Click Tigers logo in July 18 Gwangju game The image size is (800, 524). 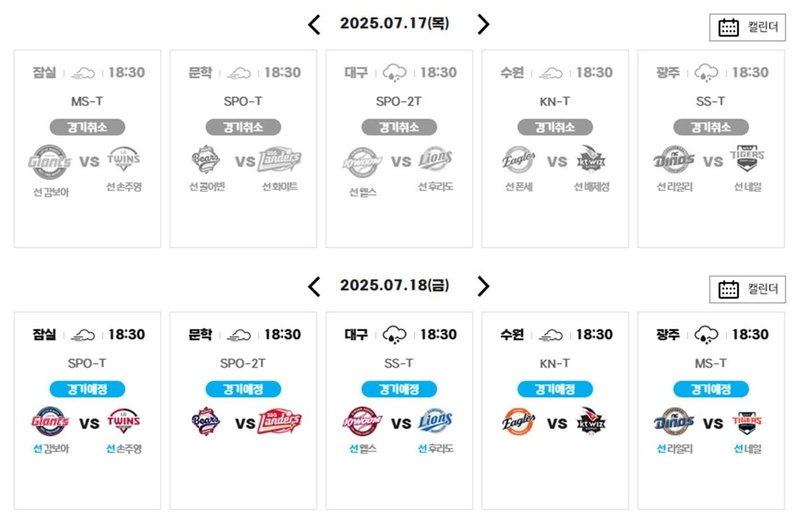point(747,421)
